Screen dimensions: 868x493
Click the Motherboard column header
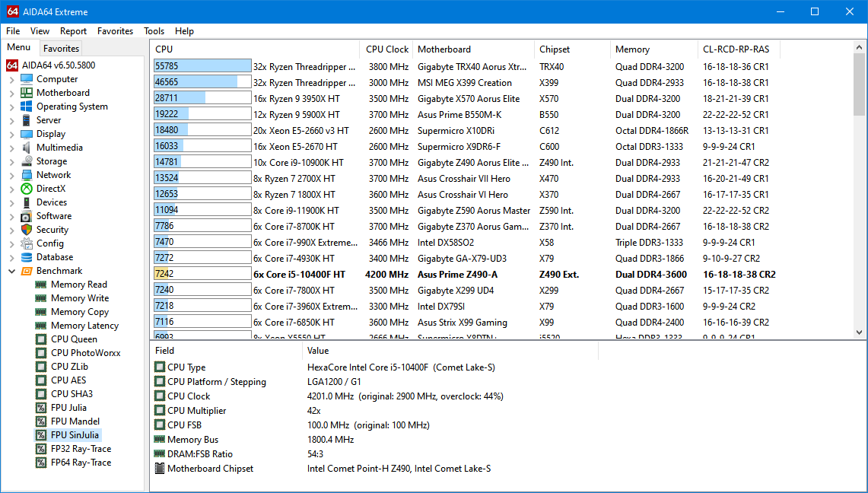coord(444,49)
